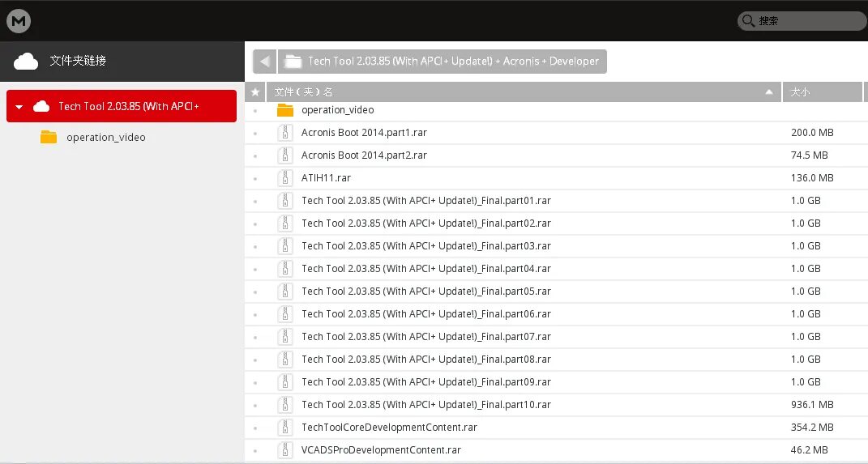Click into the 搜索 search field
This screenshot has width=868, height=464.
802,21
